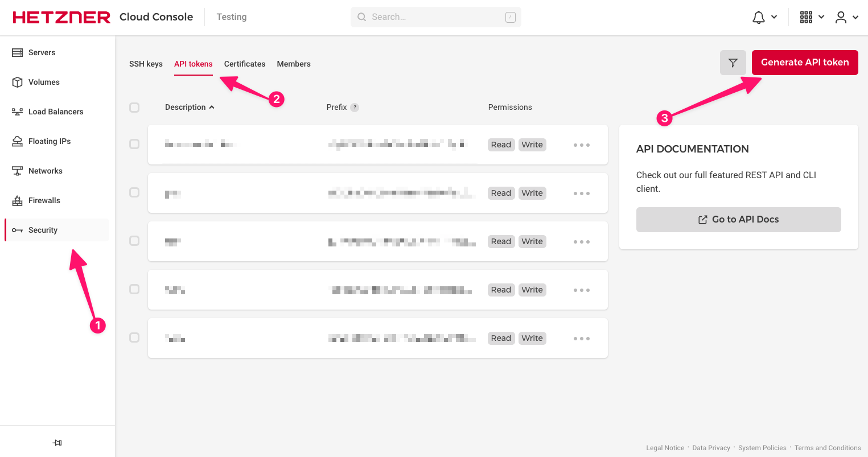Click the Prefix help question mark
Viewport: 868px width, 457px height.
click(x=355, y=107)
